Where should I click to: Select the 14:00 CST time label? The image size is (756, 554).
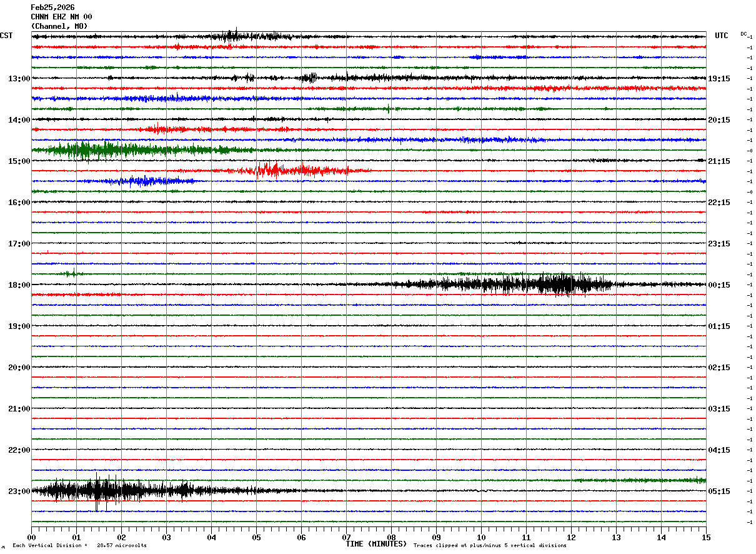pyautogui.click(x=19, y=120)
